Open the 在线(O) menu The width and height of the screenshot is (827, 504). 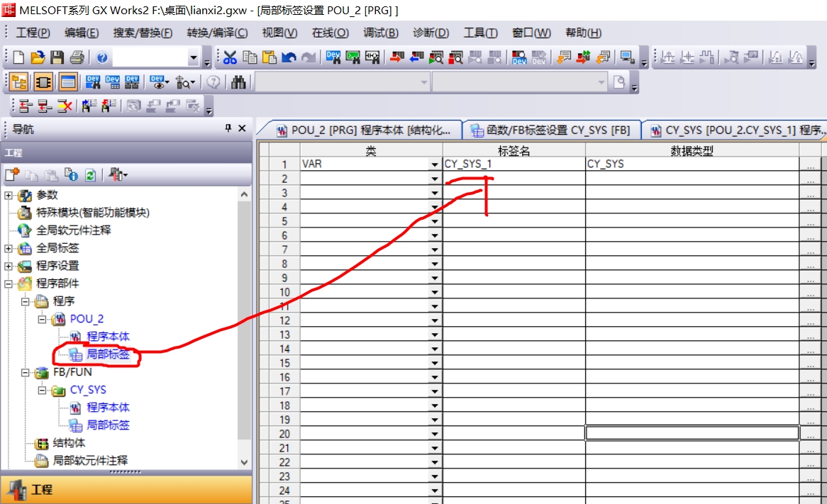click(x=331, y=33)
